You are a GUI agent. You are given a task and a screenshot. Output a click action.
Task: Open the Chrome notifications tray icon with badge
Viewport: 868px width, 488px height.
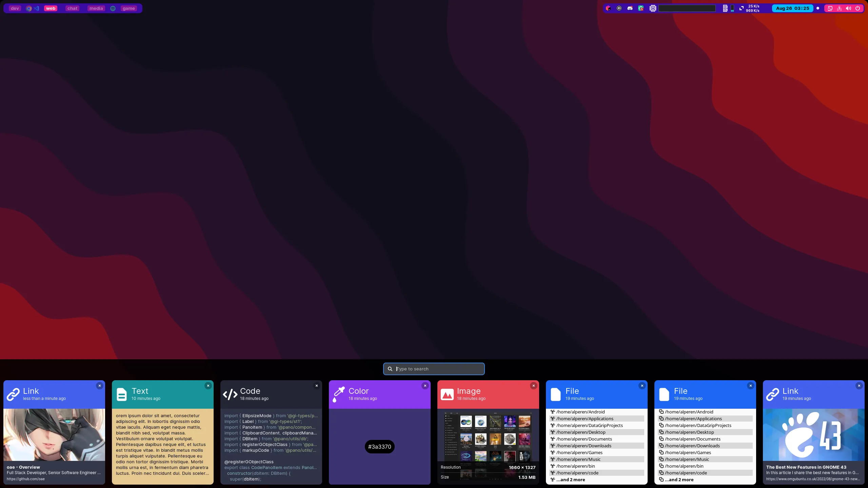pyautogui.click(x=640, y=8)
